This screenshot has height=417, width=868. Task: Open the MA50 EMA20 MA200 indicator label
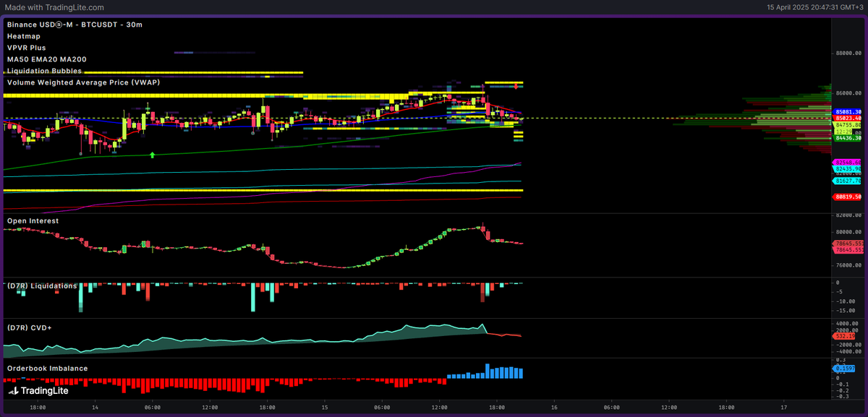point(46,59)
